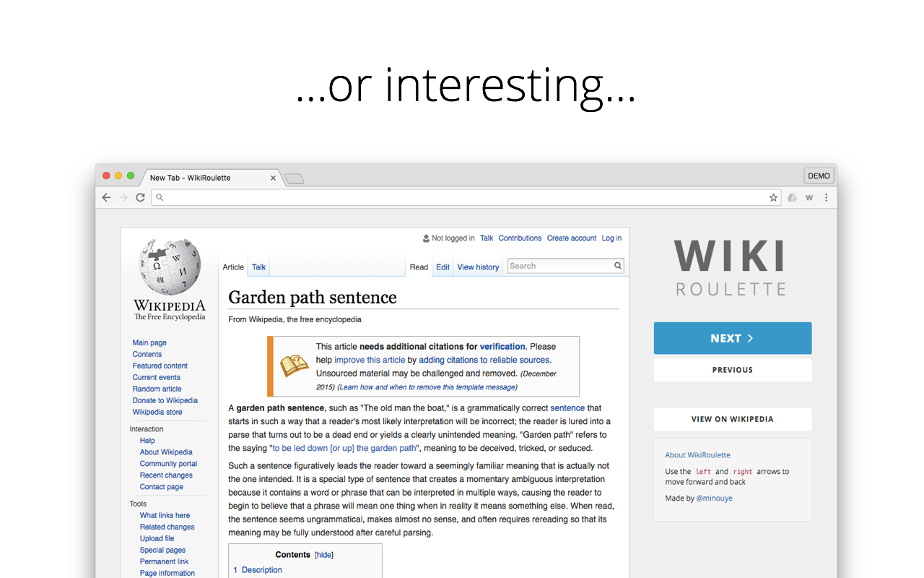The height and width of the screenshot is (578, 924).
Task: Open the verification link in the notice box
Action: (x=502, y=346)
